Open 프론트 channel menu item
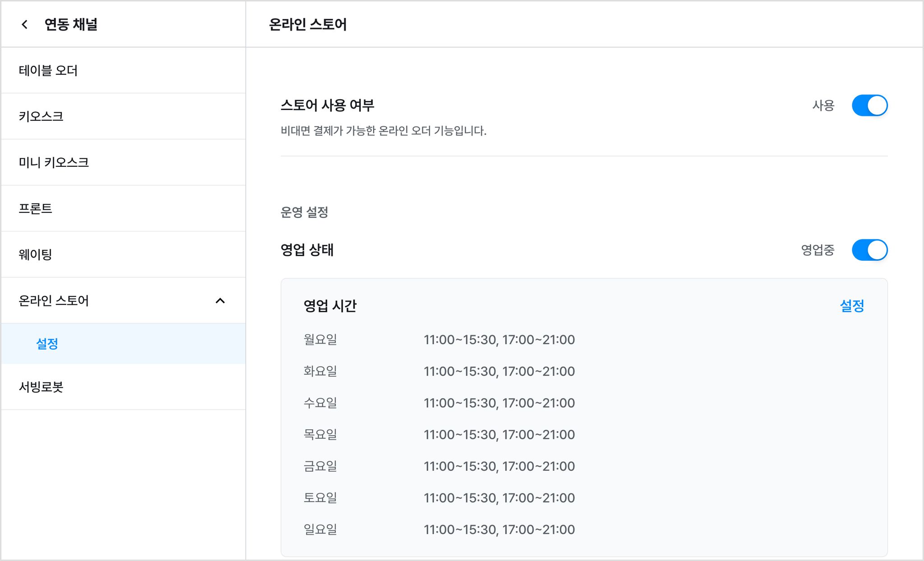 point(123,208)
